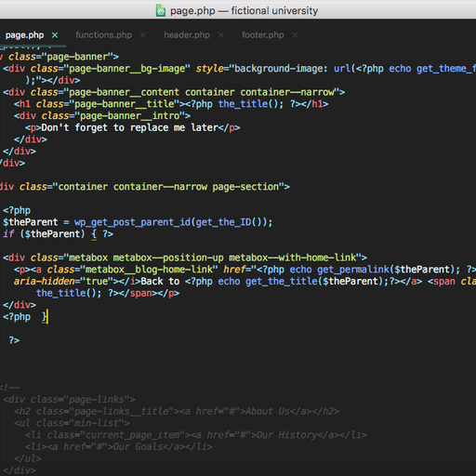Click the 'get_the_ID' function call
The width and height of the screenshot is (476, 476).
click(x=223, y=222)
